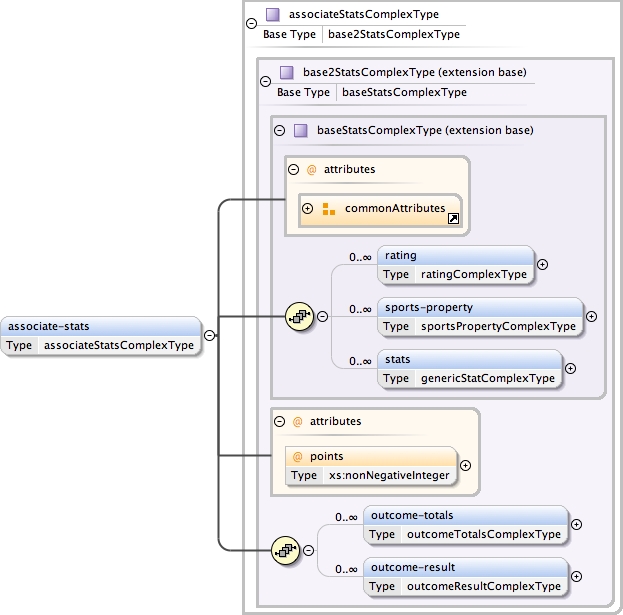Expand the outcome-totals element

(x=576, y=525)
